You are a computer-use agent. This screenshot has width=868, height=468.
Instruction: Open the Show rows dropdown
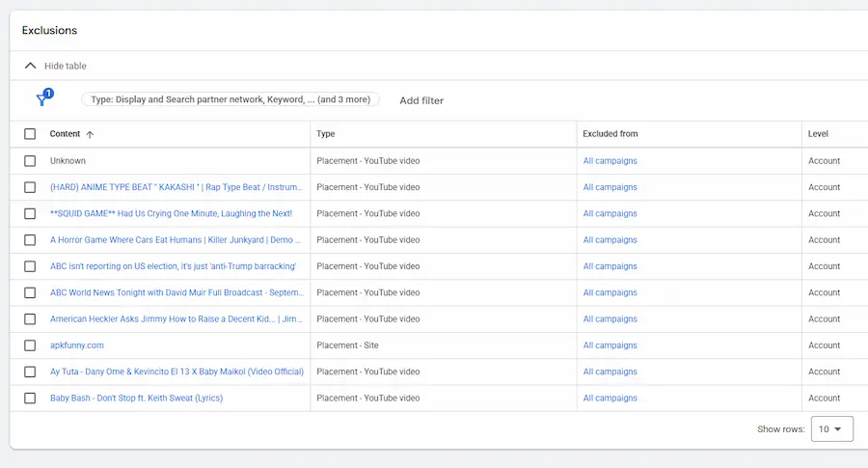(x=832, y=429)
